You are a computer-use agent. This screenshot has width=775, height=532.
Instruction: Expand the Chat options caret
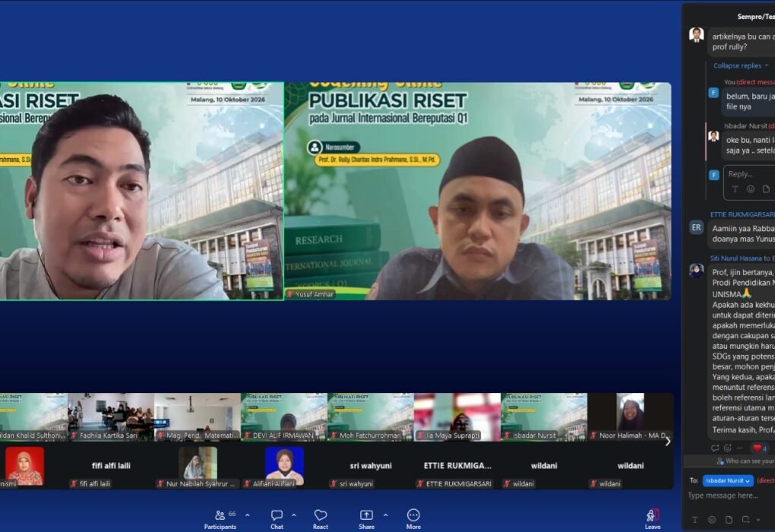pyautogui.click(x=294, y=515)
